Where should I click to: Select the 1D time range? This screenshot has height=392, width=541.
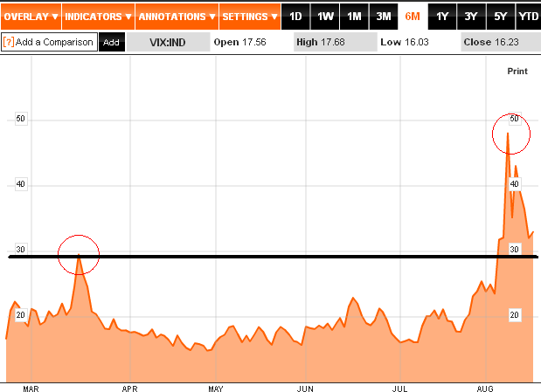[x=296, y=17]
